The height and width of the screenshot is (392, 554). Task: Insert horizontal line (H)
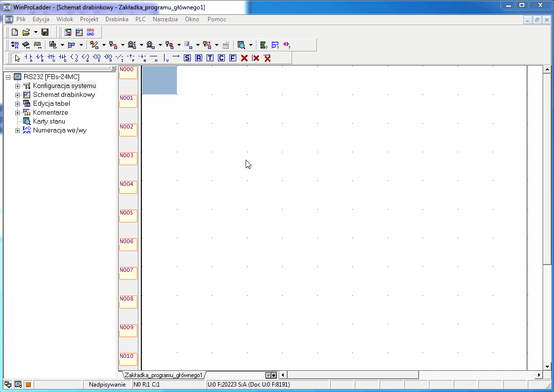click(153, 58)
